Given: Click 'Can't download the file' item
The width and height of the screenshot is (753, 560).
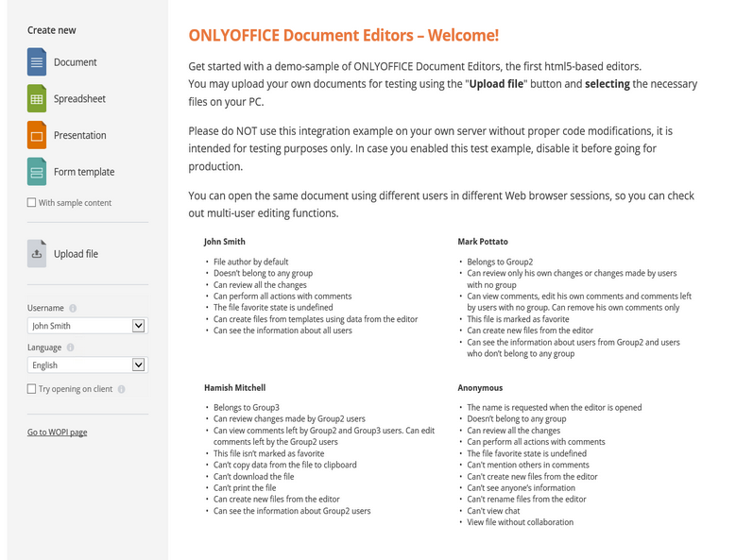Looking at the screenshot, I should tap(253, 477).
